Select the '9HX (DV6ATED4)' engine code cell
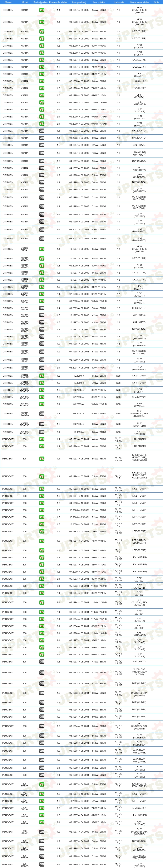163x868 pixels. (x=139, y=425)
